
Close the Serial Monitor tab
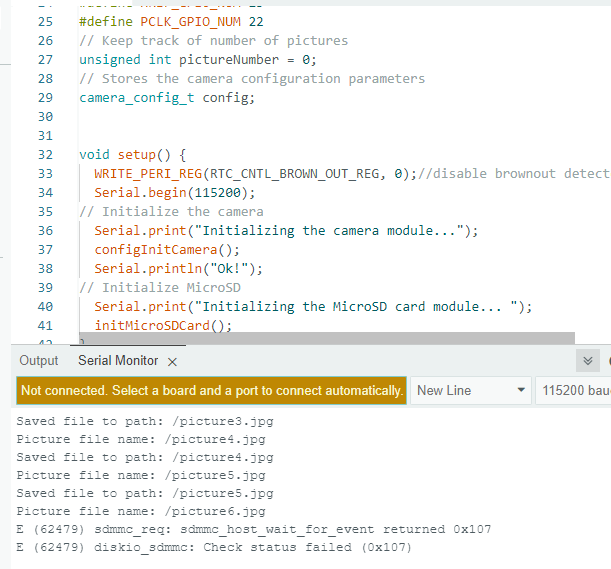pyautogui.click(x=172, y=361)
